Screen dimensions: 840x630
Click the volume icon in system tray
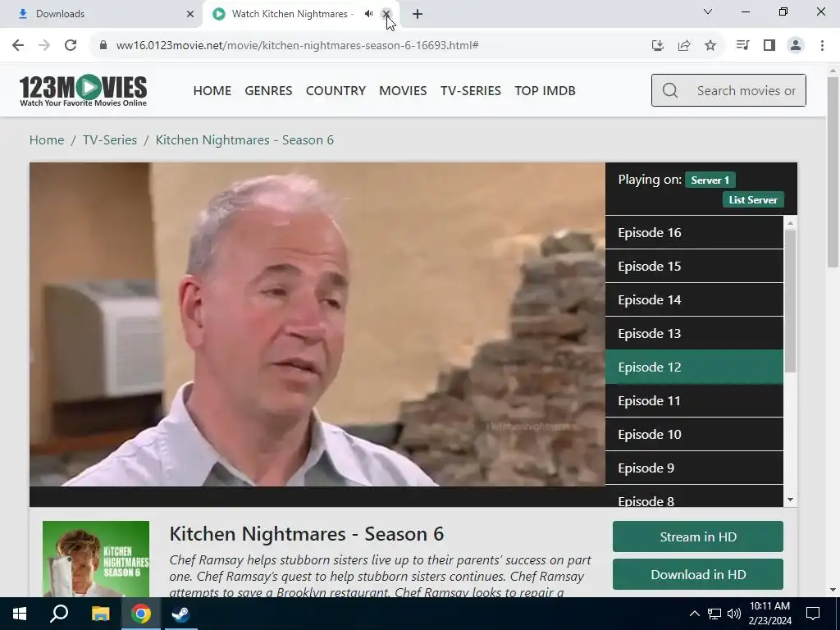734,614
